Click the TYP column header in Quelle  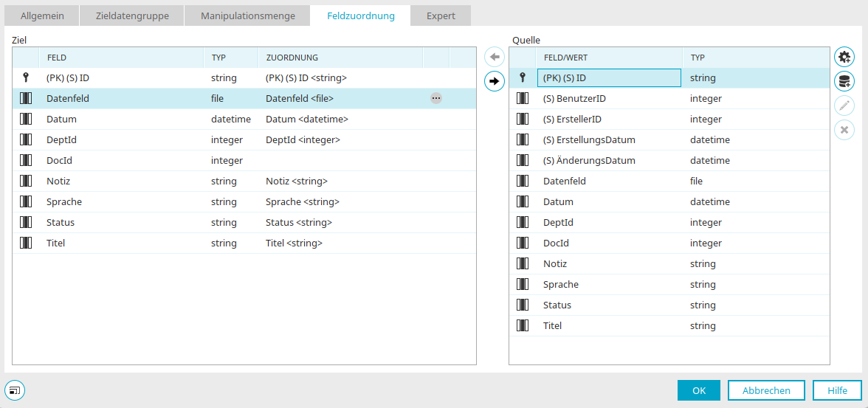click(x=756, y=58)
